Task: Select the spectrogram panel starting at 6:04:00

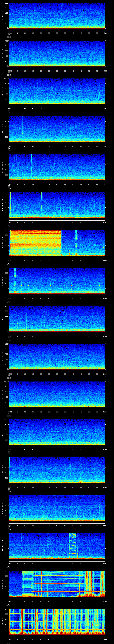Action: [57, 16]
